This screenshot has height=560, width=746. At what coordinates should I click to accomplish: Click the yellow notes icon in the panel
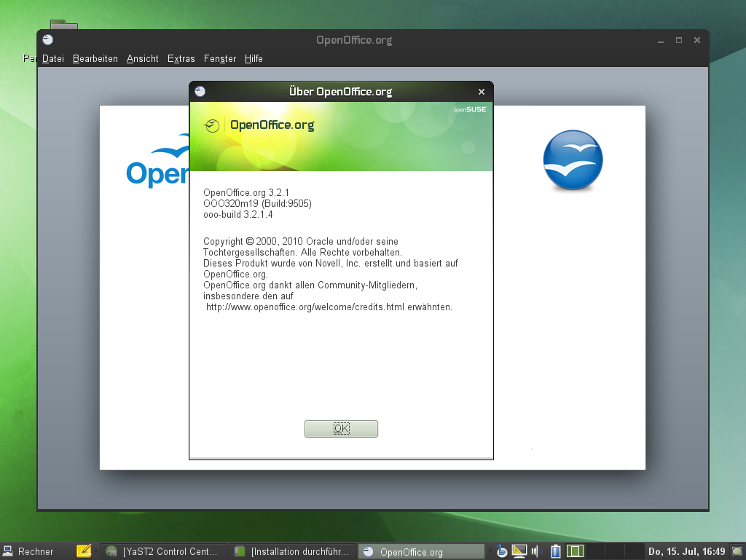pos(84,551)
